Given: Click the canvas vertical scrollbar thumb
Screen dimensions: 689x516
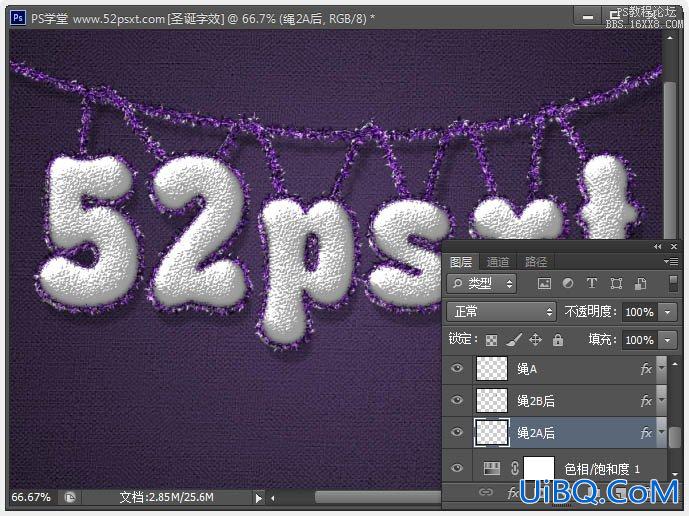Looking at the screenshot, I should tap(669, 160).
